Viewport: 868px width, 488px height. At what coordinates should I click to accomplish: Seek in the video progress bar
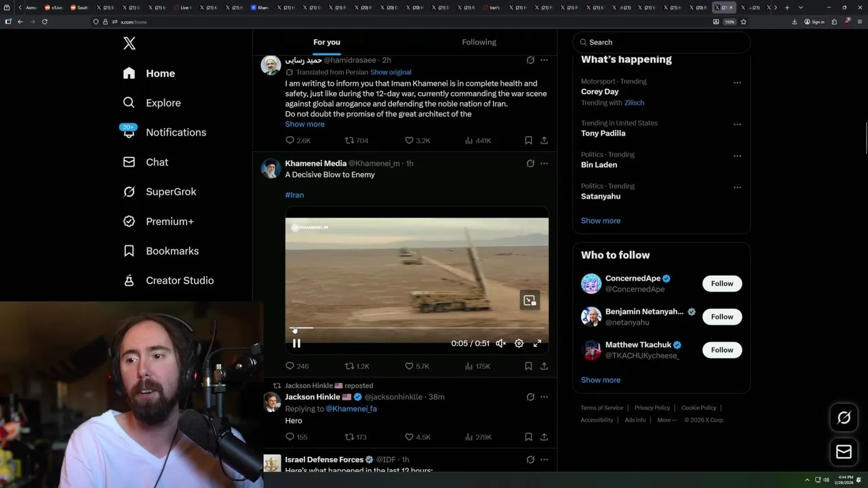(x=417, y=329)
